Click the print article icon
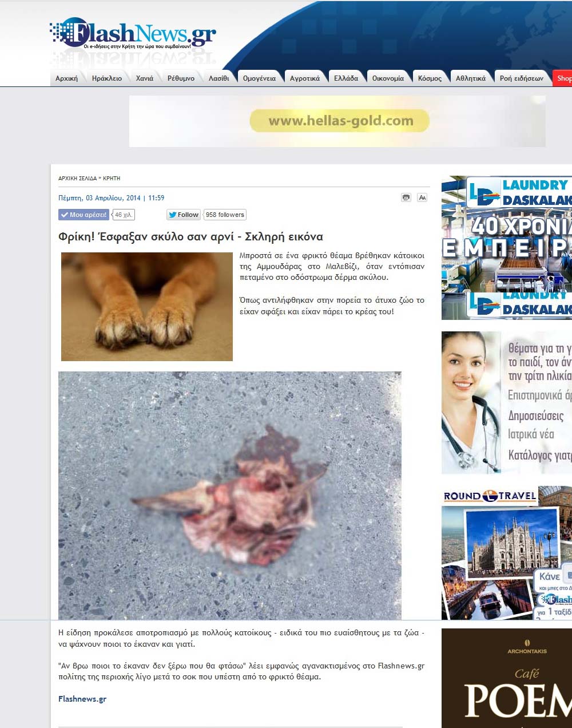 click(x=406, y=197)
